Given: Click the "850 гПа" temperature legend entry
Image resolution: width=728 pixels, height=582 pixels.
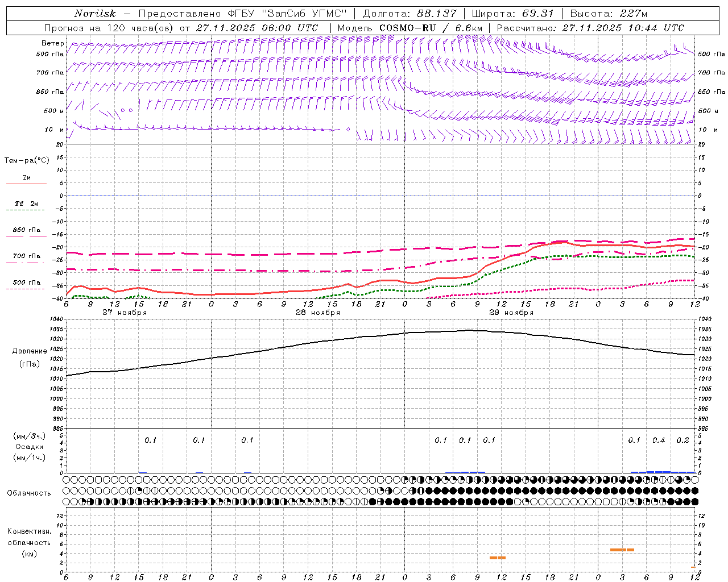Looking at the screenshot, I should (26, 232).
